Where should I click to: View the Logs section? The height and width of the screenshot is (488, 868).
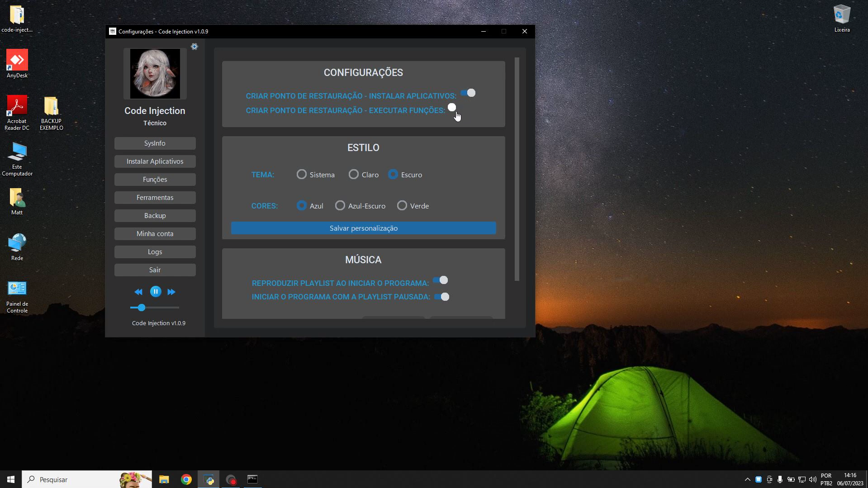click(x=155, y=252)
